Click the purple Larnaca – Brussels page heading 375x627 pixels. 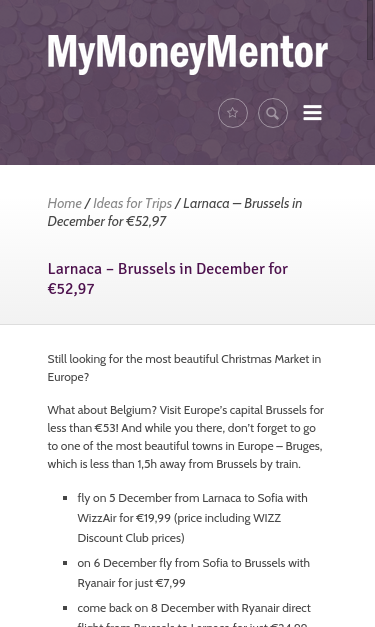168,278
